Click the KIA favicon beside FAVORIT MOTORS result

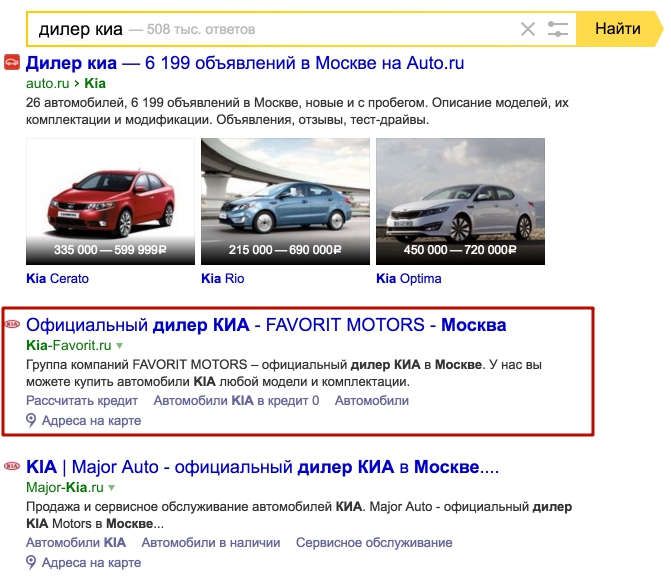click(12, 324)
